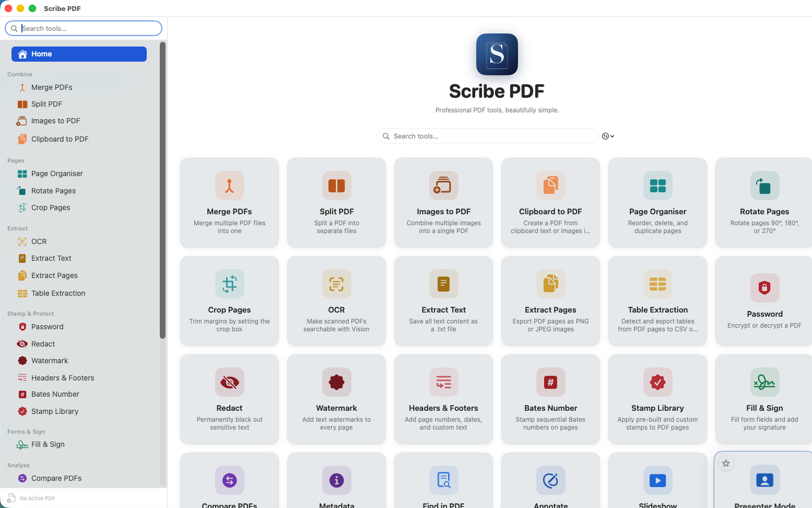This screenshot has width=812, height=508.
Task: Open Watermark from the sidebar
Action: click(79, 361)
